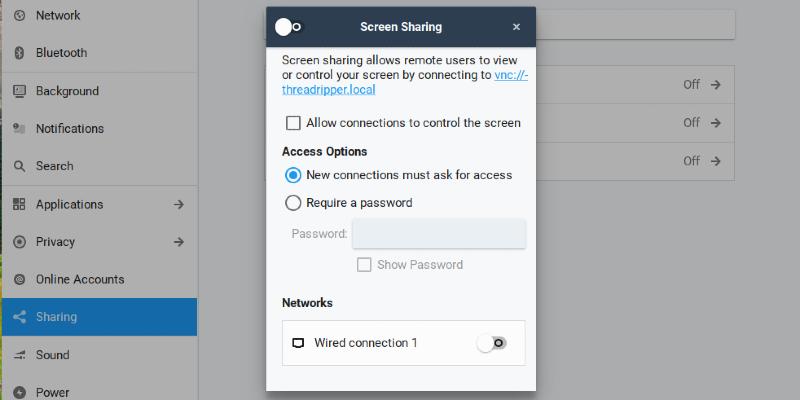The width and height of the screenshot is (800, 400).
Task: Click the Sound speaker icon
Action: [19, 355]
